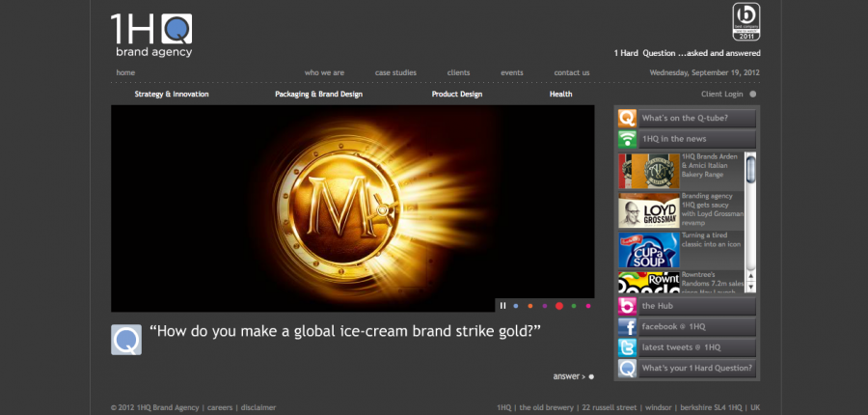Click the 1HQ brand agency logo

click(151, 34)
